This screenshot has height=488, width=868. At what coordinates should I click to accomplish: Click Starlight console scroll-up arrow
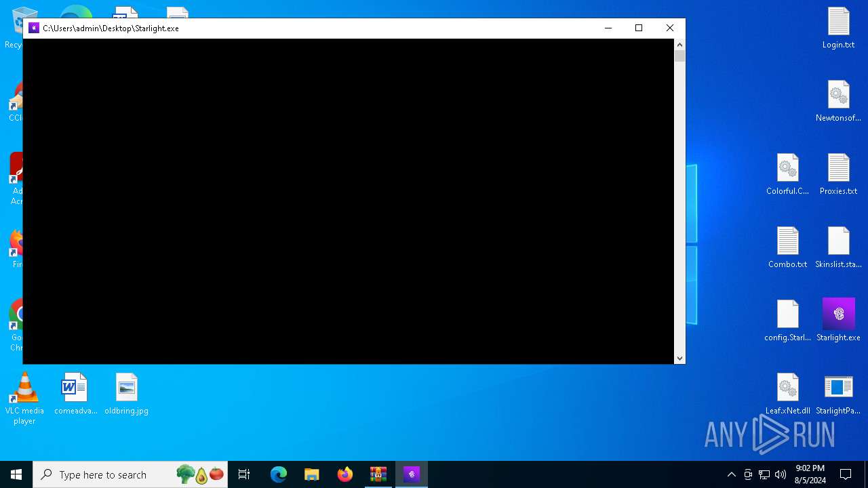coord(679,45)
